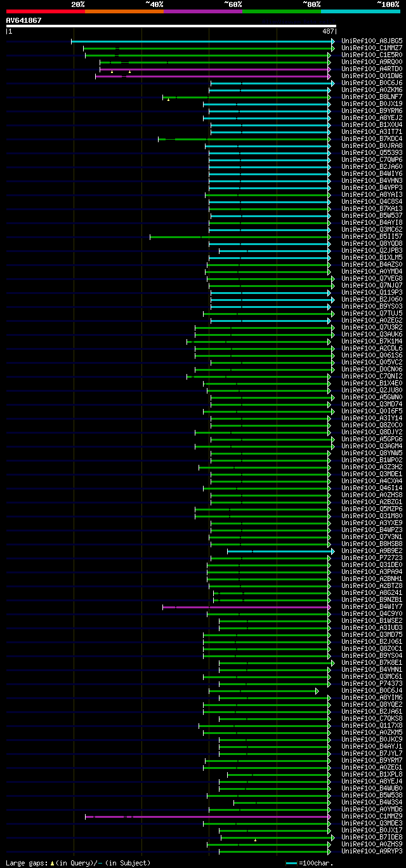
Task: Select the UniRef100_P72723 label
Action: pyautogui.click(x=372, y=558)
